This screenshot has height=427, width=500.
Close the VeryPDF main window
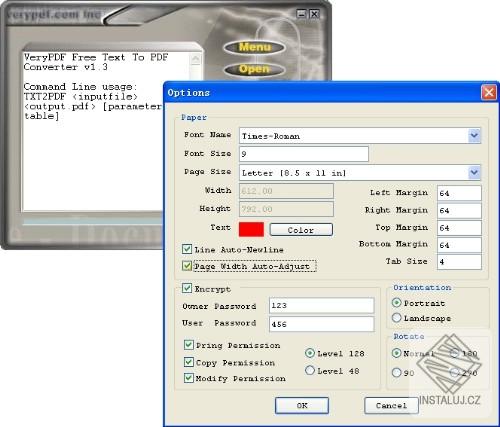314,14
